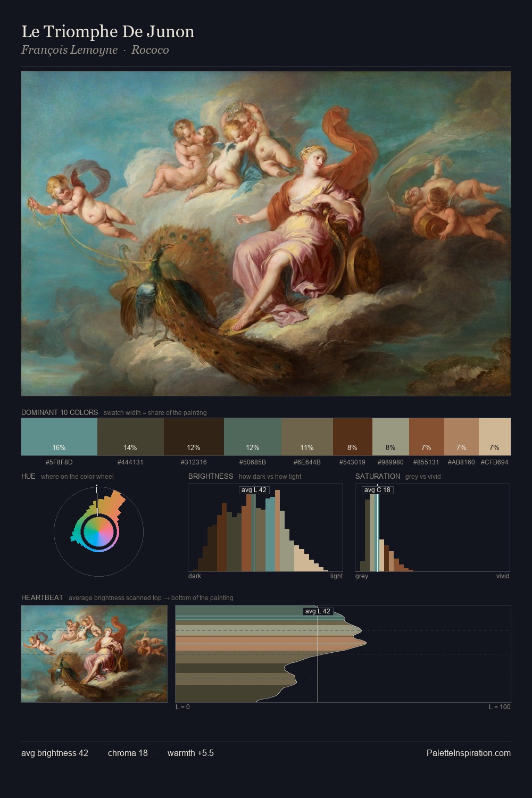Click the 'grey' axis label under Saturation
This screenshot has height=798, width=532.
click(x=362, y=576)
